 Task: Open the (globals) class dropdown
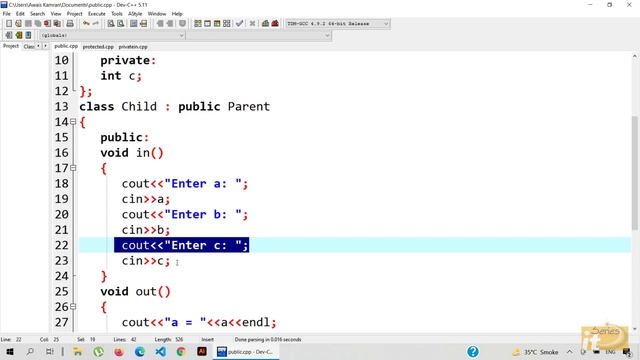pyautogui.click(x=112, y=36)
